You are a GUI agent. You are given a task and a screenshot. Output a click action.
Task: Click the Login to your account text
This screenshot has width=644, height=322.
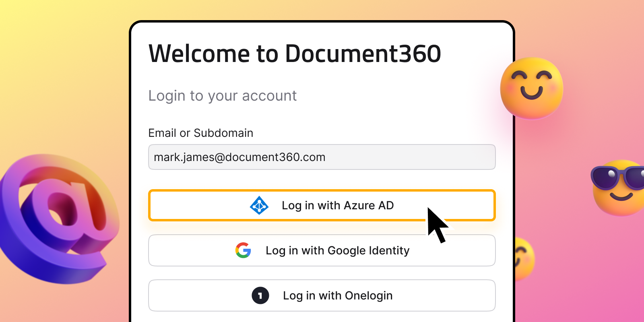tap(222, 96)
